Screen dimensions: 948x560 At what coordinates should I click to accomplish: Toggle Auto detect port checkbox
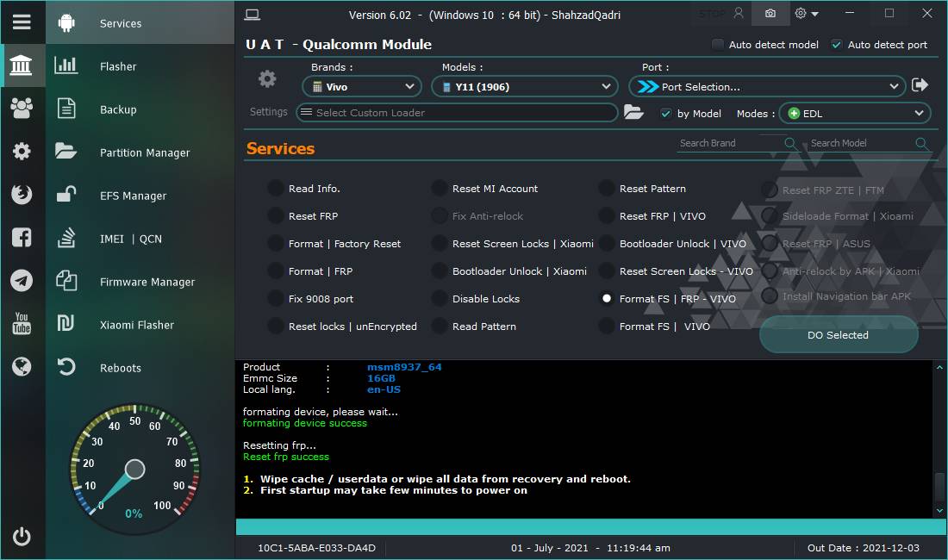837,44
